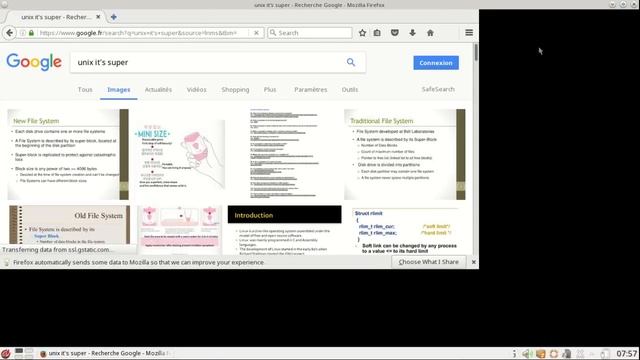Open the desktop application menu icon
The image size is (640, 360).
click(6, 353)
